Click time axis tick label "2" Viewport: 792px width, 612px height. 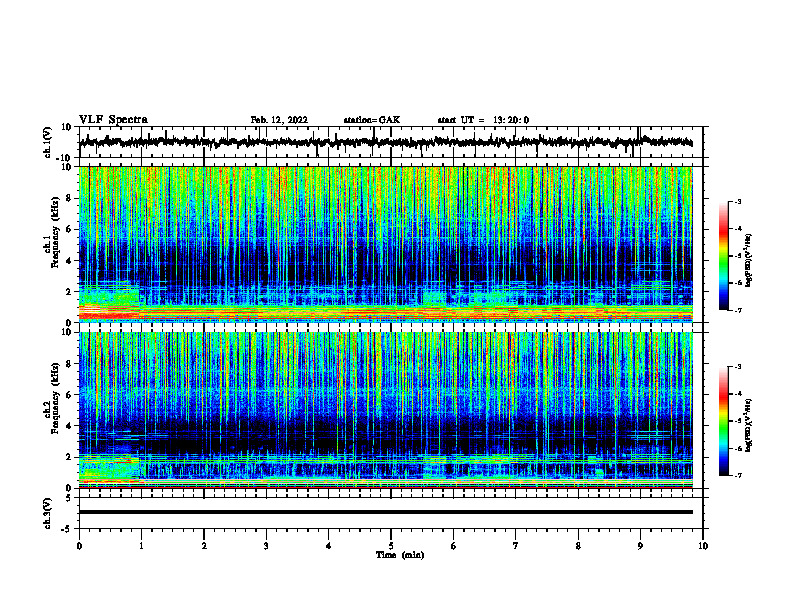pyautogui.click(x=204, y=546)
